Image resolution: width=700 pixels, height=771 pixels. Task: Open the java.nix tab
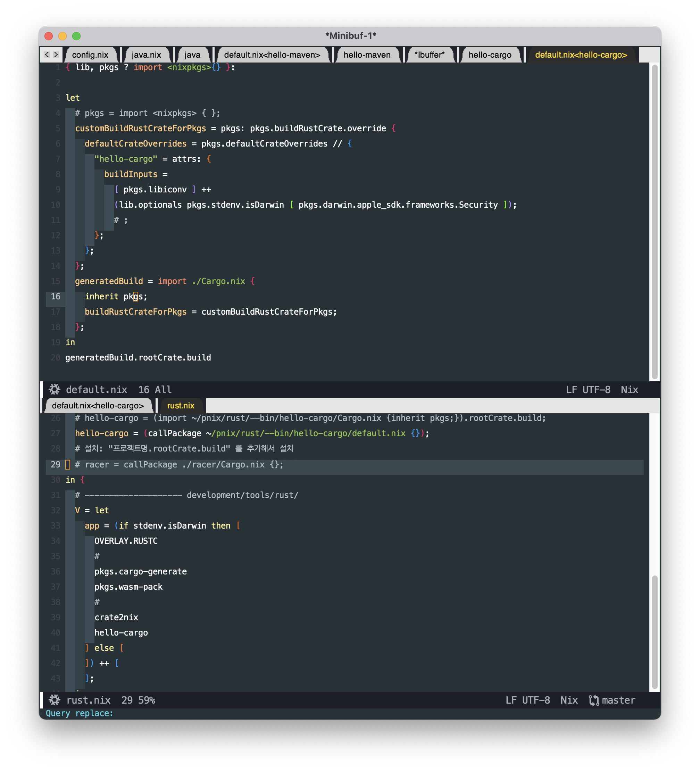pyautogui.click(x=146, y=55)
